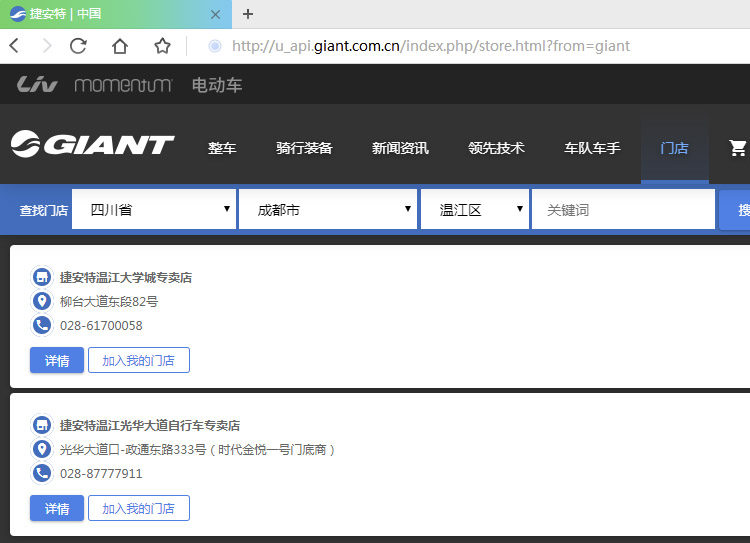Click the browser back arrow
The height and width of the screenshot is (543, 750).
pyautogui.click(x=14, y=46)
